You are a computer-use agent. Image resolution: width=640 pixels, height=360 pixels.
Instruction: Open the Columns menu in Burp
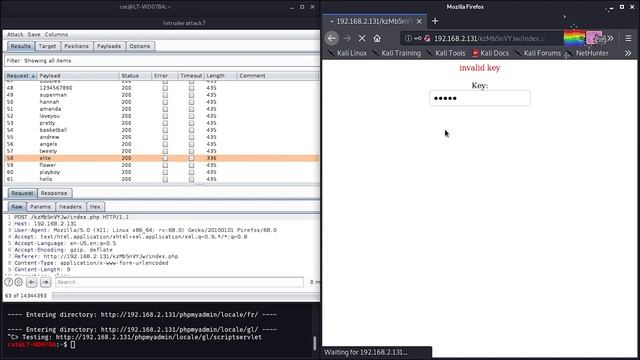pyautogui.click(x=56, y=35)
